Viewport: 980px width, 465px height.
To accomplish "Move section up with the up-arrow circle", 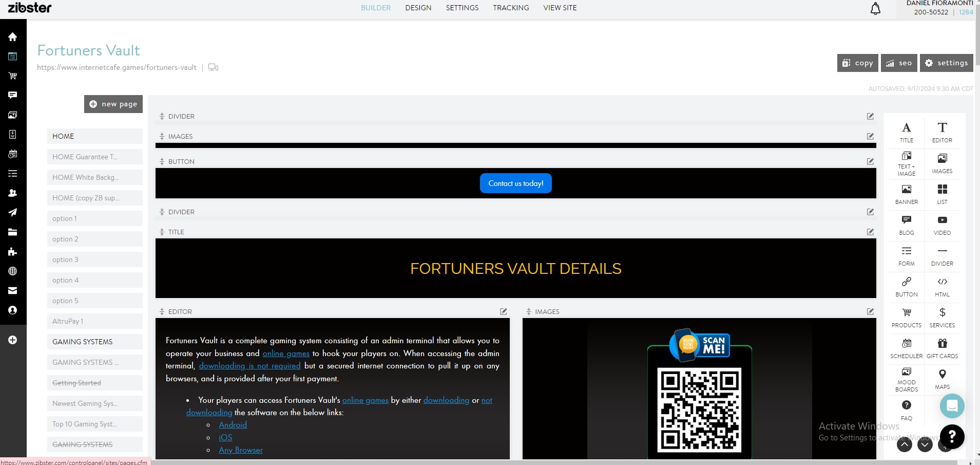I will coord(905,444).
